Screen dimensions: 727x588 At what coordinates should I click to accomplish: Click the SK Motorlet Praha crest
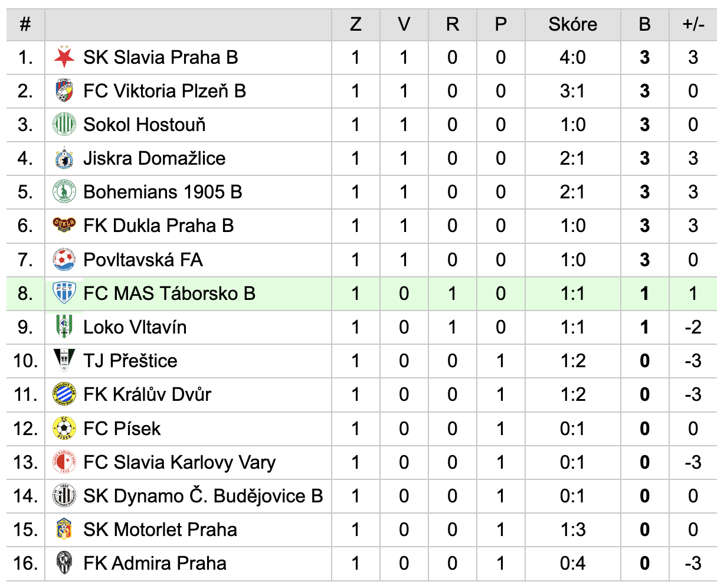[64, 530]
